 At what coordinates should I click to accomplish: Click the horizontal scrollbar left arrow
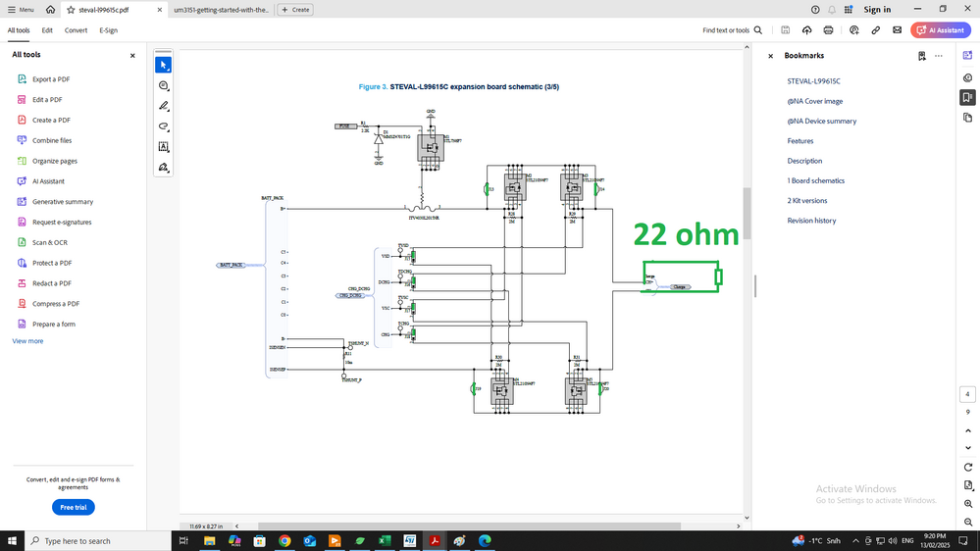pyautogui.click(x=236, y=526)
